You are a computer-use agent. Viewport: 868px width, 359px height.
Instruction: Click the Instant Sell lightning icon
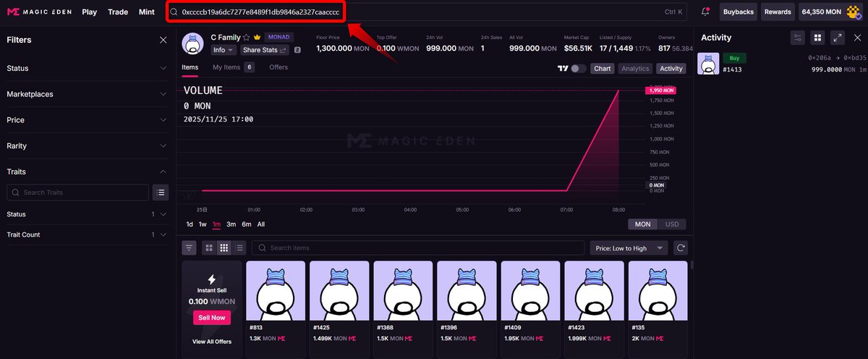212,279
